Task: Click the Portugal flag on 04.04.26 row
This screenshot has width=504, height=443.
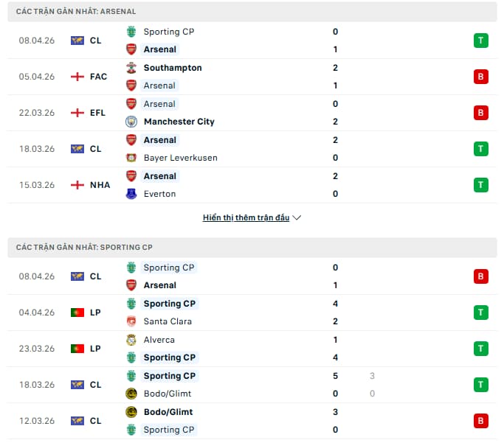Action: pos(77,313)
